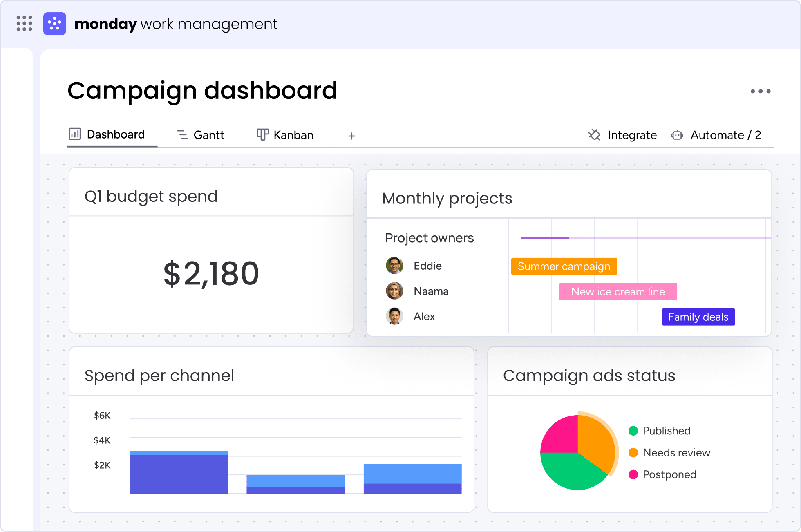The image size is (801, 532).
Task: Click the Automate robot icon
Action: [x=677, y=135]
